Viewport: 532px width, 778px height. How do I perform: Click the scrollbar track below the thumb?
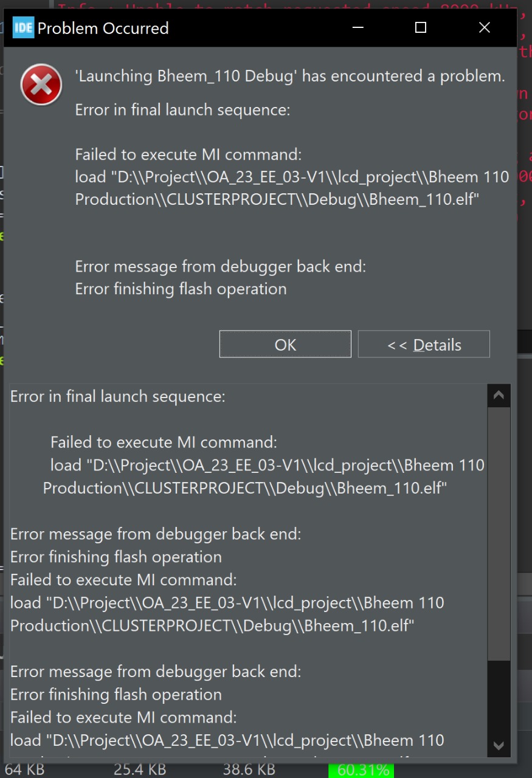tap(499, 697)
